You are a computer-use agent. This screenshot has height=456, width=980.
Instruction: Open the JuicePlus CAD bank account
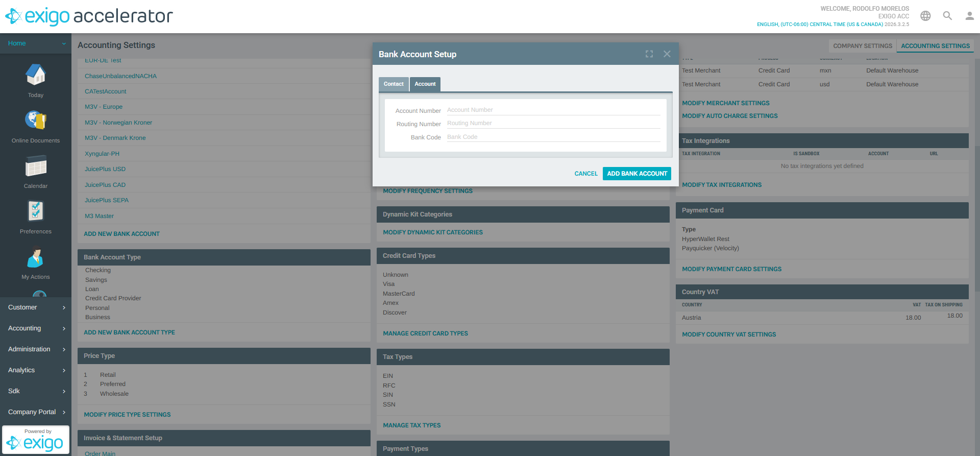pyautogui.click(x=105, y=185)
